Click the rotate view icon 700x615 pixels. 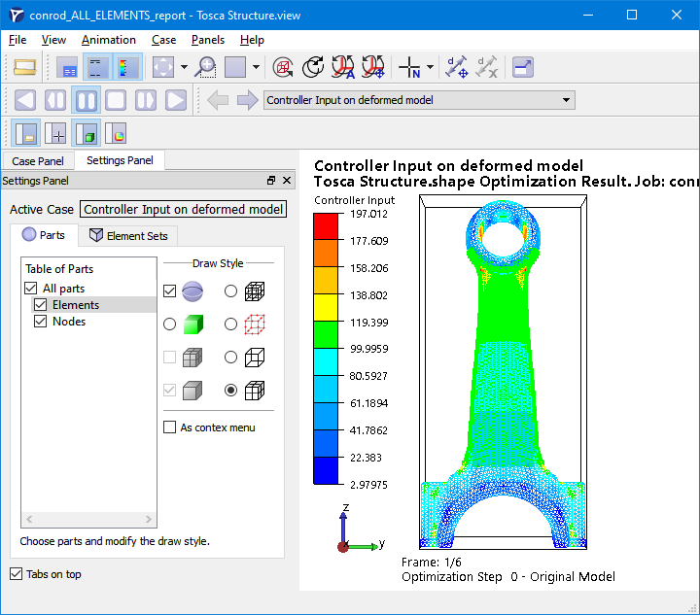pos(314,67)
